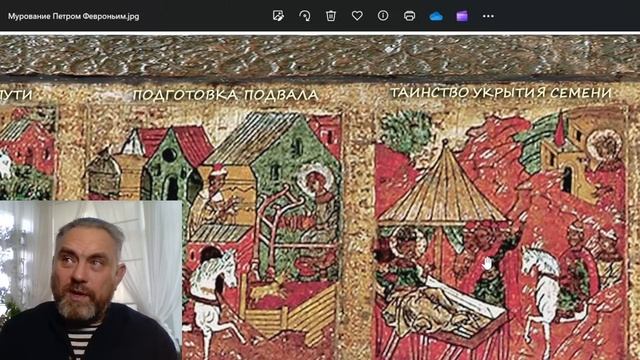Print the image using the printer icon
The width and height of the screenshot is (640, 360).
409,16
